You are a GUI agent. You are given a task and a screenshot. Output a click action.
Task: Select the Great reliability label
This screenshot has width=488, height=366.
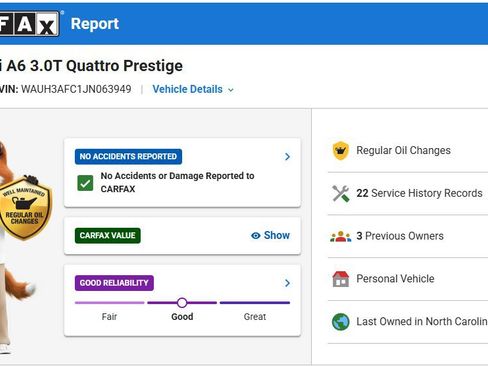pyautogui.click(x=255, y=317)
